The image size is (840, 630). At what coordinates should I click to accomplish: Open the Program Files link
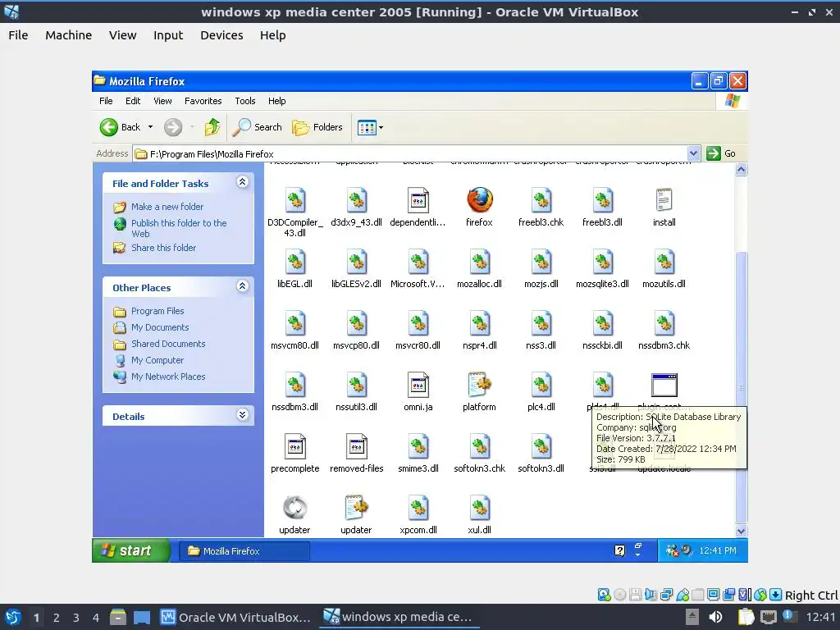(157, 311)
